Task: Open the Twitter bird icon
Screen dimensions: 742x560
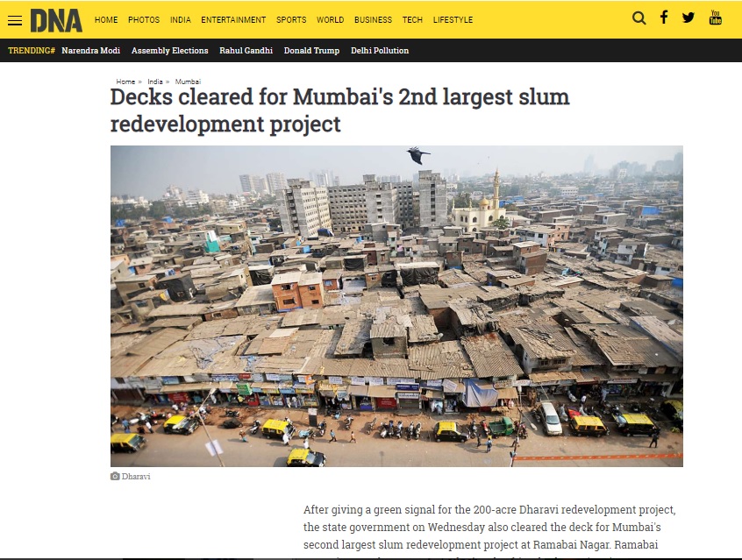Action: tap(688, 18)
